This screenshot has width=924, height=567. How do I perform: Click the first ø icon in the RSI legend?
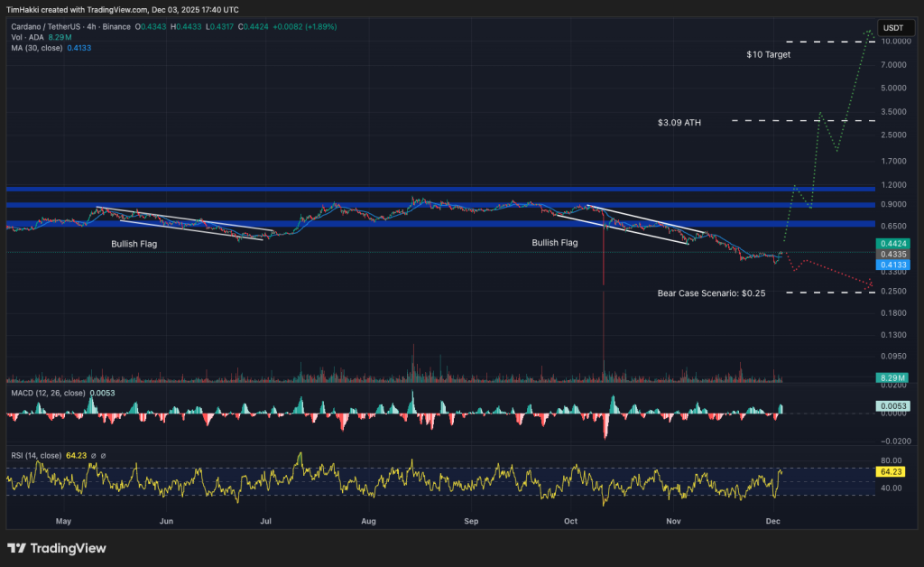[94, 456]
